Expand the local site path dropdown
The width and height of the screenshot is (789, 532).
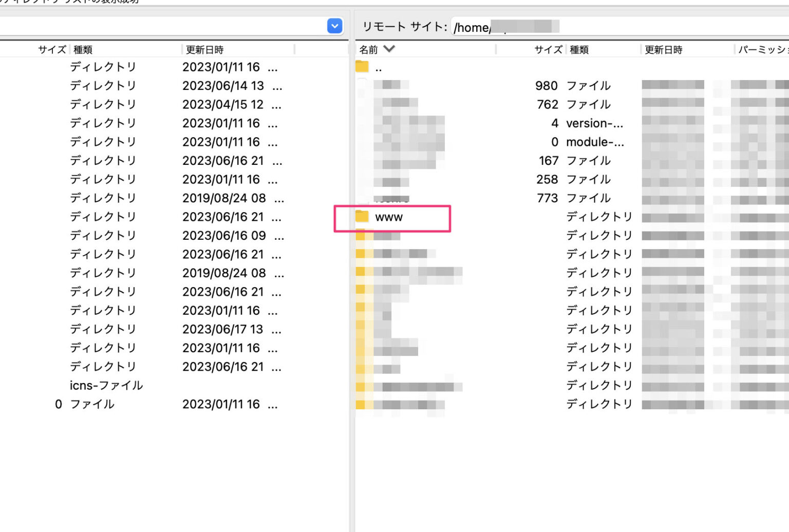(334, 26)
